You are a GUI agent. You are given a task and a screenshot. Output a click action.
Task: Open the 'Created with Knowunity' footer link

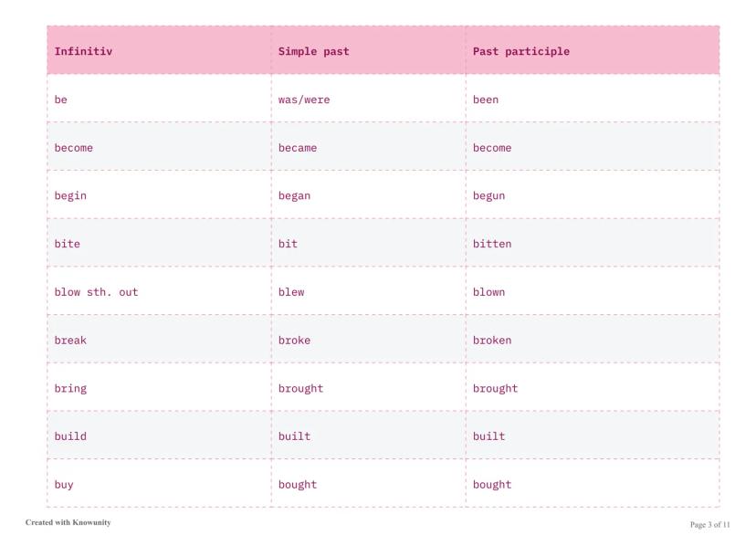click(68, 523)
